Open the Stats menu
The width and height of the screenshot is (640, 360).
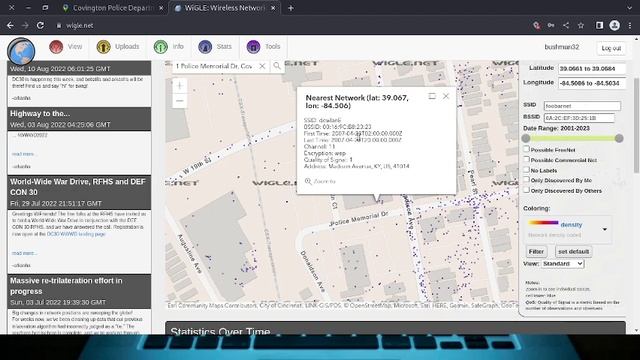coord(215,47)
